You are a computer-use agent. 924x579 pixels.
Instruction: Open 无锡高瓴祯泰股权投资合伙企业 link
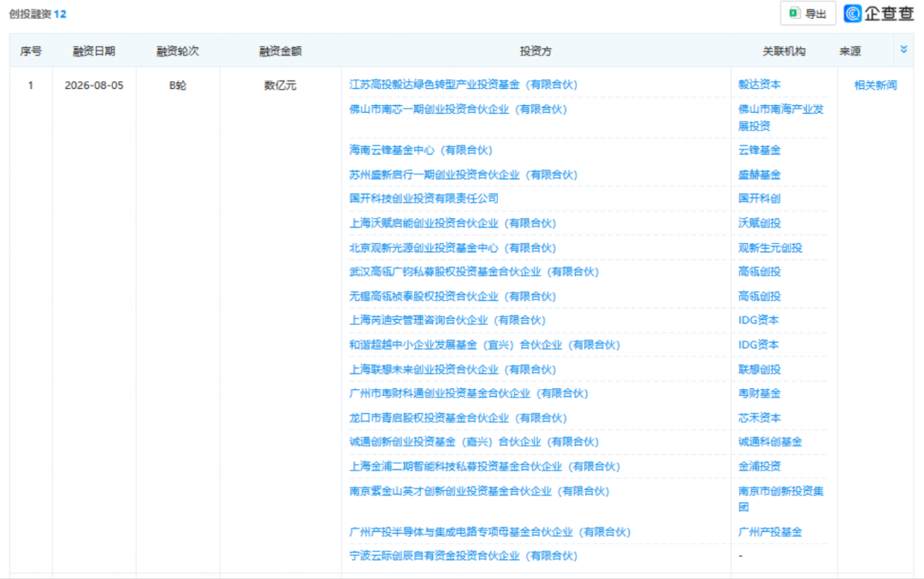click(x=453, y=296)
